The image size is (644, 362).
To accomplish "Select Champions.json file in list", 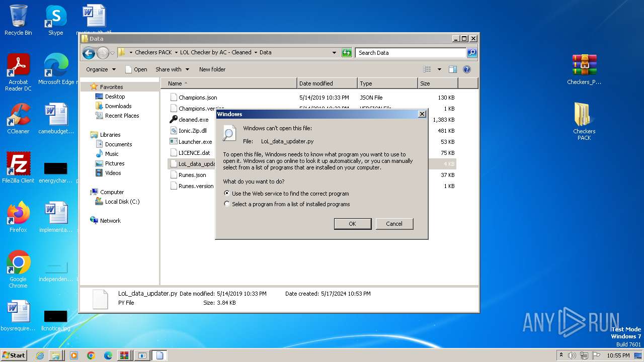I will 198,98.
